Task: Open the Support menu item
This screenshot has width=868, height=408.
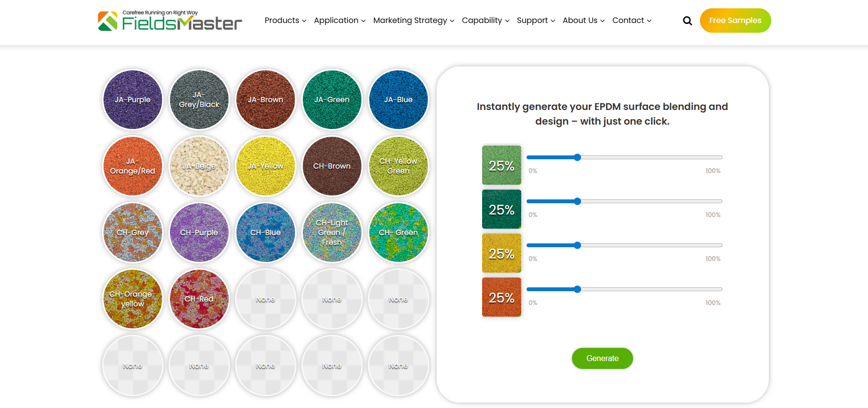Action: (x=536, y=21)
